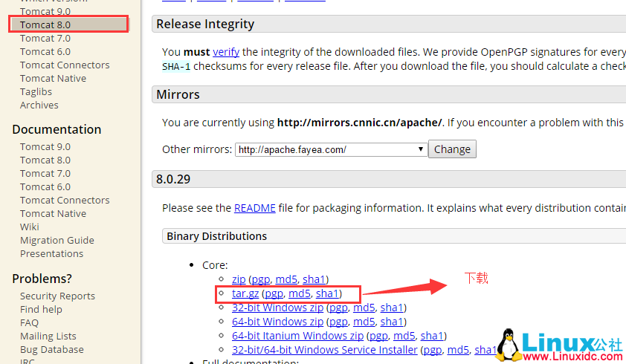Image resolution: width=626 pixels, height=364 pixels.
Task: Open Tomcat 6.0 under Documentation
Action: coord(45,186)
